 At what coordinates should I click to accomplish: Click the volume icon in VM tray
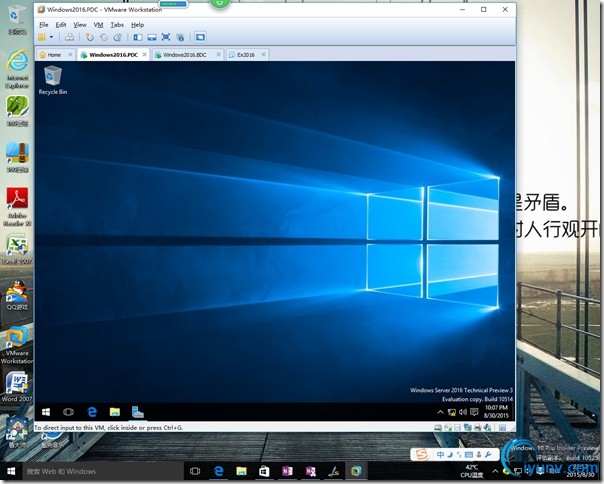tap(463, 412)
